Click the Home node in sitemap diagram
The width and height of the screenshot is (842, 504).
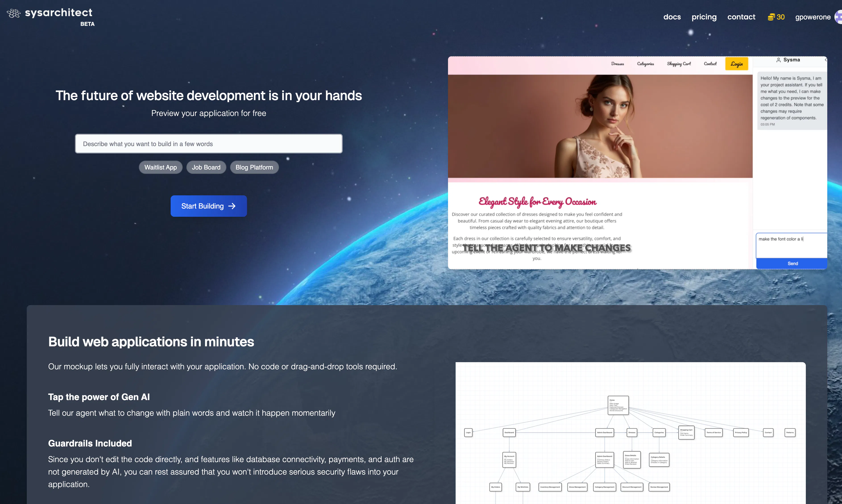[618, 405]
